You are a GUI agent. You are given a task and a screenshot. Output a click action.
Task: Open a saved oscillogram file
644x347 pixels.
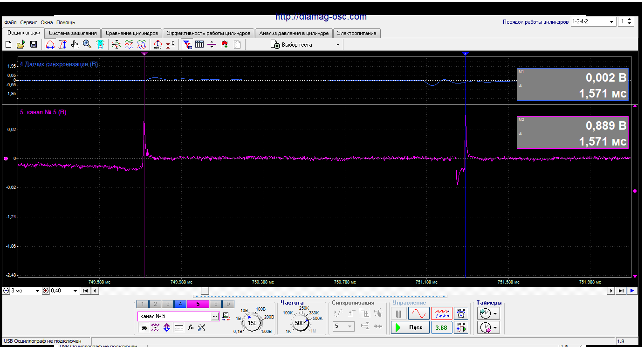click(21, 44)
